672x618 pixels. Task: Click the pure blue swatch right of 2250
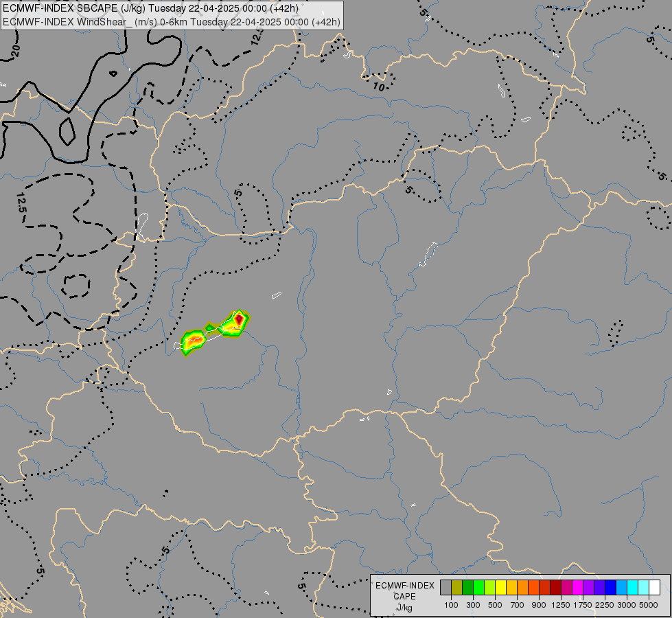tap(611, 587)
